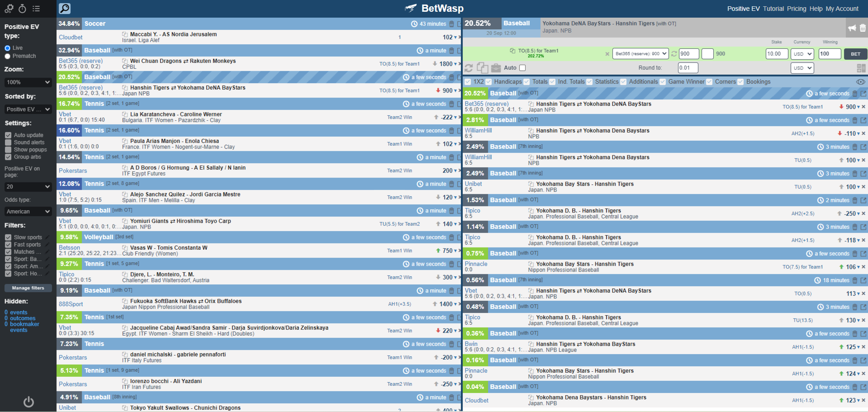Viewport: 868px width, 412px height.
Task: Open the Pricing menu item
Action: (x=796, y=9)
